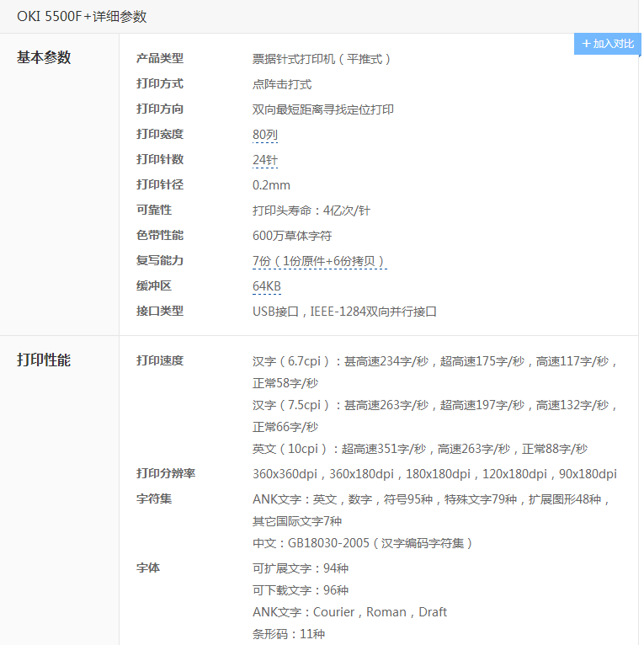
Task: Select the 产品类型 label
Action: (160, 58)
